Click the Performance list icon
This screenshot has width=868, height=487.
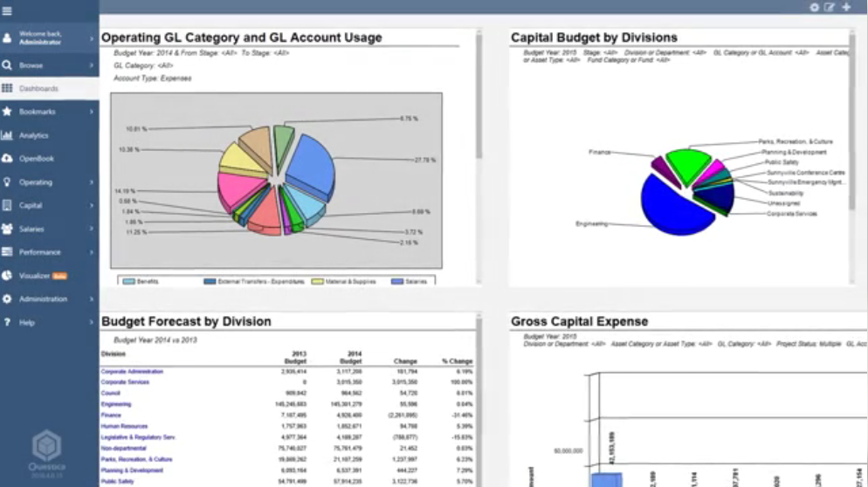click(7, 252)
